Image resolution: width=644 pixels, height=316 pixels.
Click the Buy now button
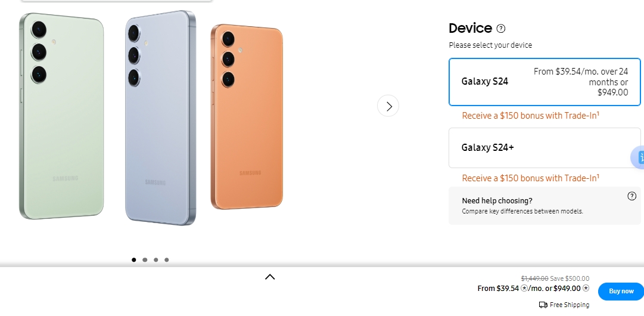point(621,292)
